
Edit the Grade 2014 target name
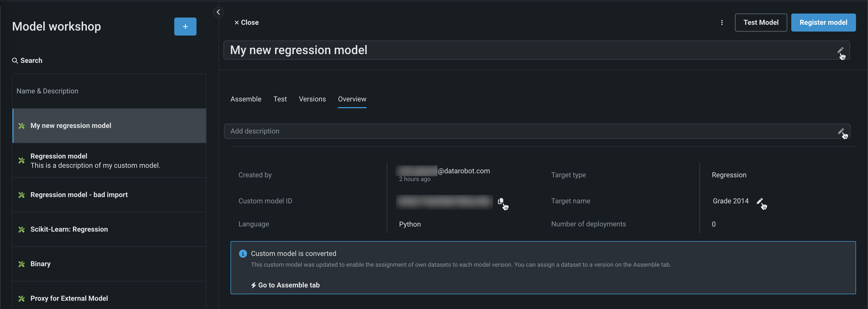759,201
